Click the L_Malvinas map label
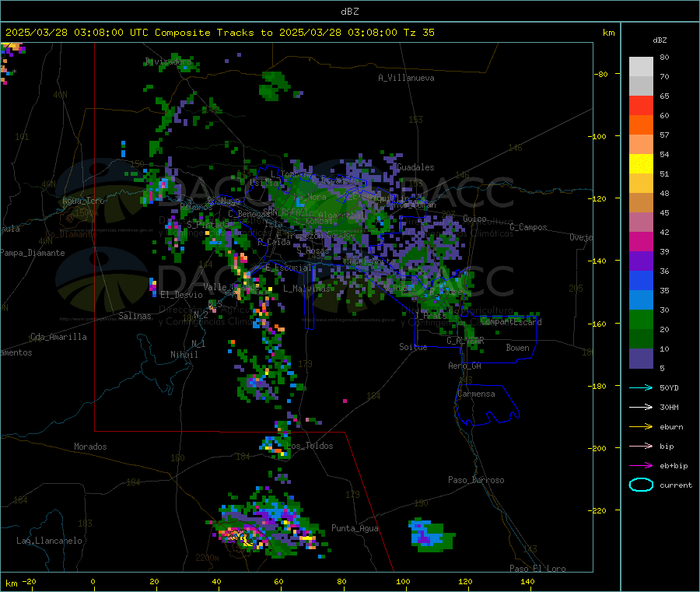700x592 pixels. (306, 289)
